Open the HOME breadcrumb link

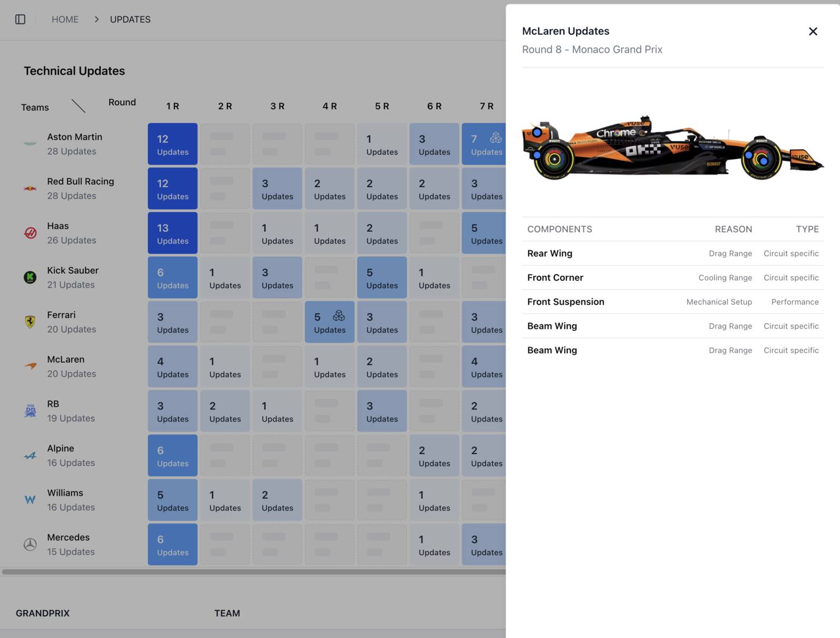pyautogui.click(x=65, y=19)
